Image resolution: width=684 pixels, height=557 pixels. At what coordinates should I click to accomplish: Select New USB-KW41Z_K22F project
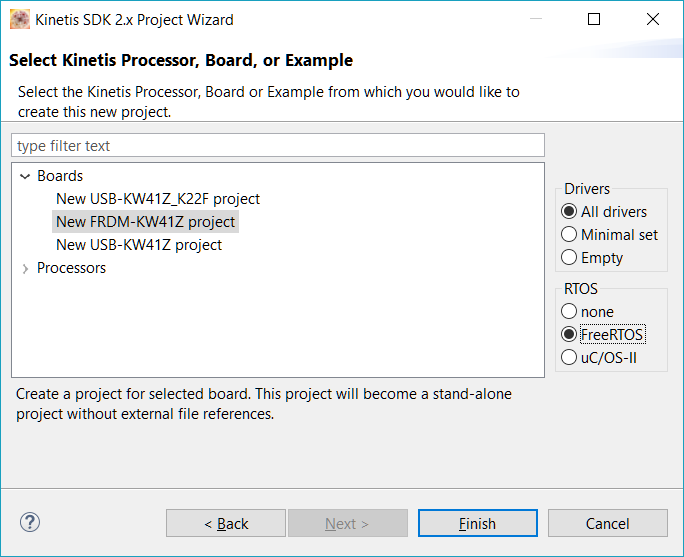(158, 199)
